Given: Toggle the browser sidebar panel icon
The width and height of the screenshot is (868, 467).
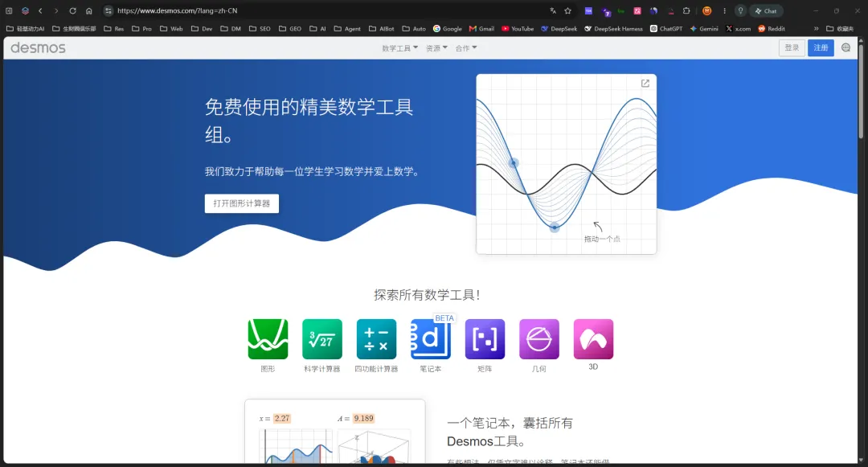Looking at the screenshot, I should [x=9, y=10].
